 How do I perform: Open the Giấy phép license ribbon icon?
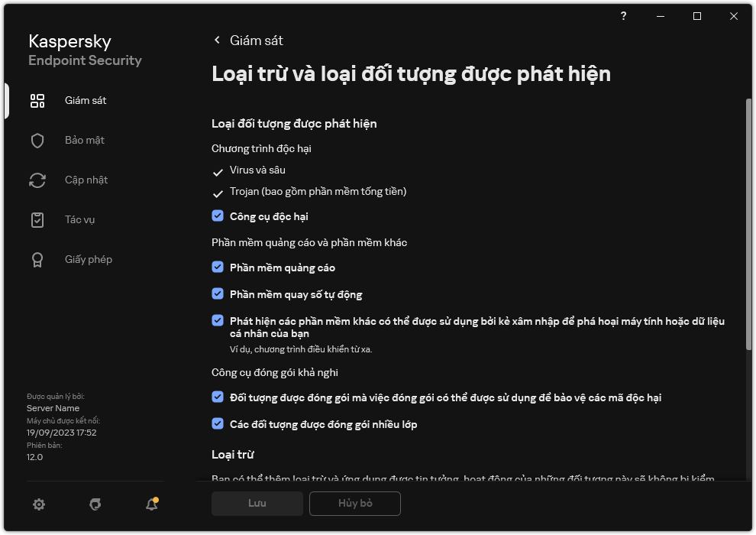37,260
